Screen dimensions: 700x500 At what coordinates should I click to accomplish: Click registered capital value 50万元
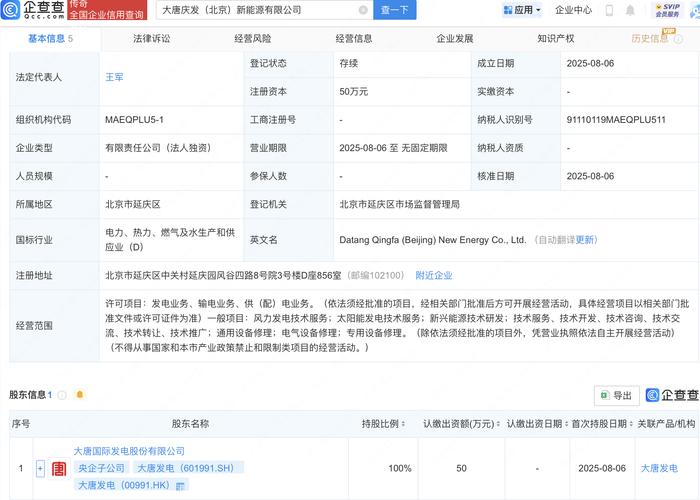pyautogui.click(x=354, y=92)
